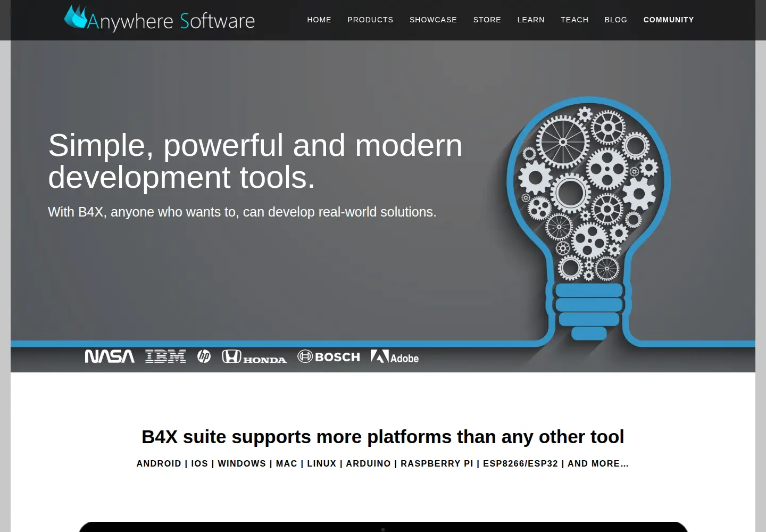Navigate to the Blog
Image resolution: width=766 pixels, height=532 pixels.
(616, 20)
